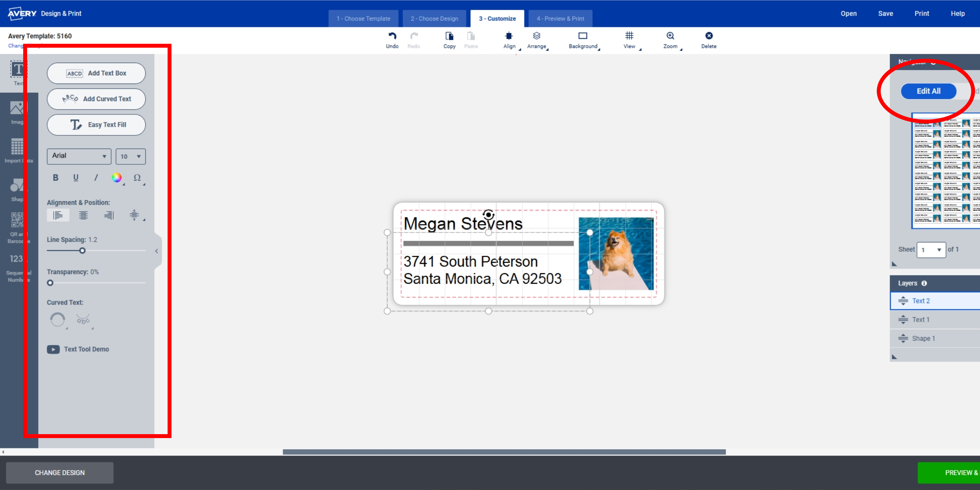Viewport: 980px width, 490px height.
Task: Click the Edit All button
Action: click(928, 91)
